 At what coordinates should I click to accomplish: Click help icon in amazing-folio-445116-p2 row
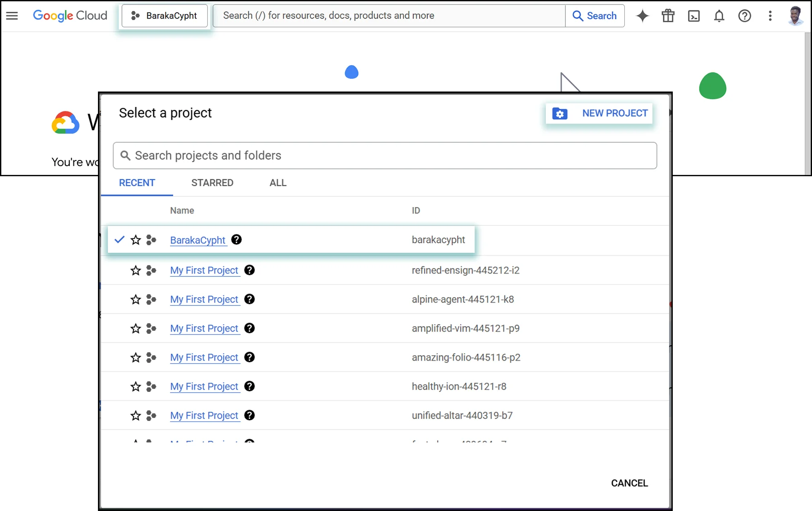pyautogui.click(x=249, y=357)
